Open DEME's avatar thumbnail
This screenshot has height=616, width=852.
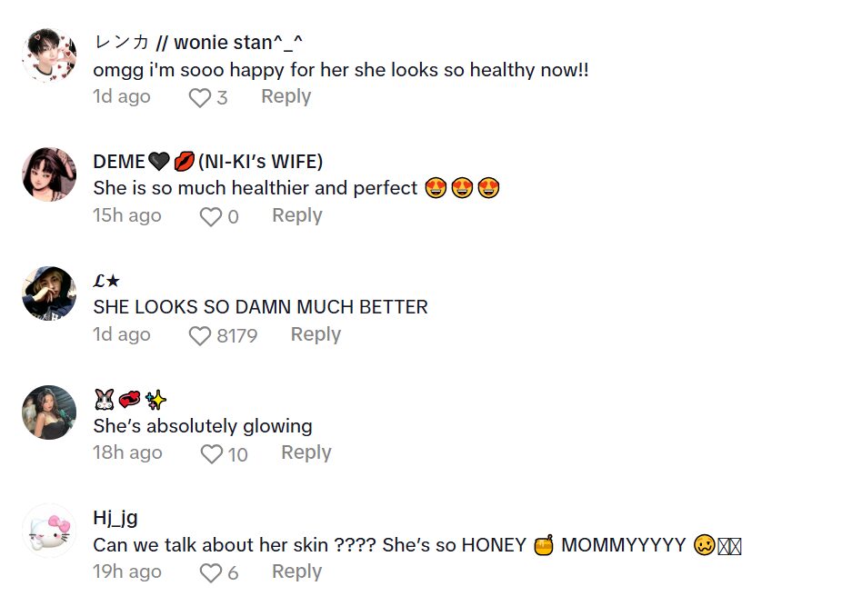click(x=49, y=174)
